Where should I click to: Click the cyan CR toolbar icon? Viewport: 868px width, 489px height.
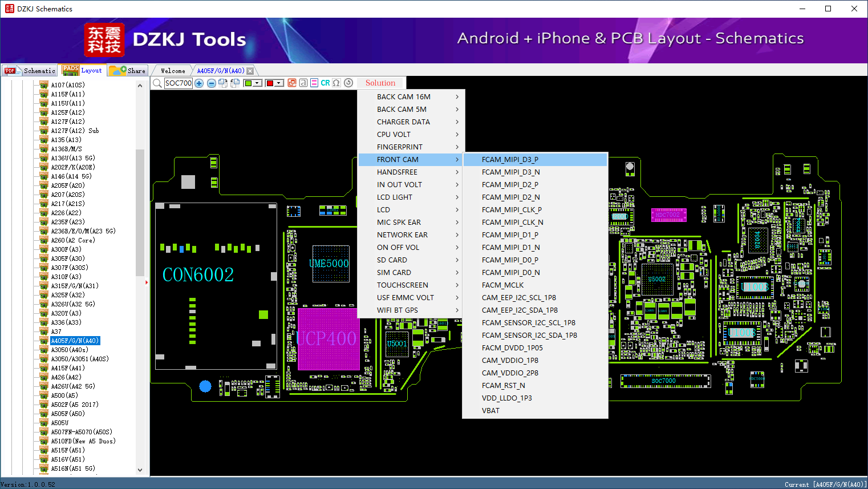pyautogui.click(x=325, y=83)
